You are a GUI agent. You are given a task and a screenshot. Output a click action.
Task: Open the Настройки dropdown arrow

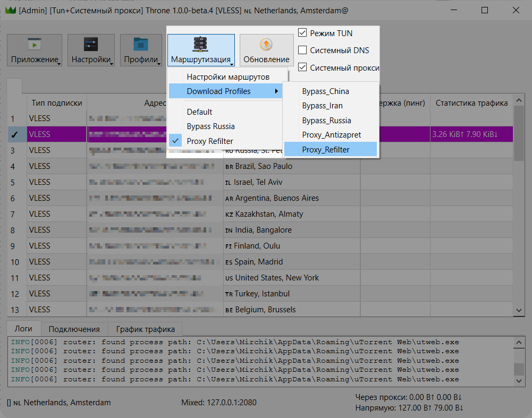[112, 63]
